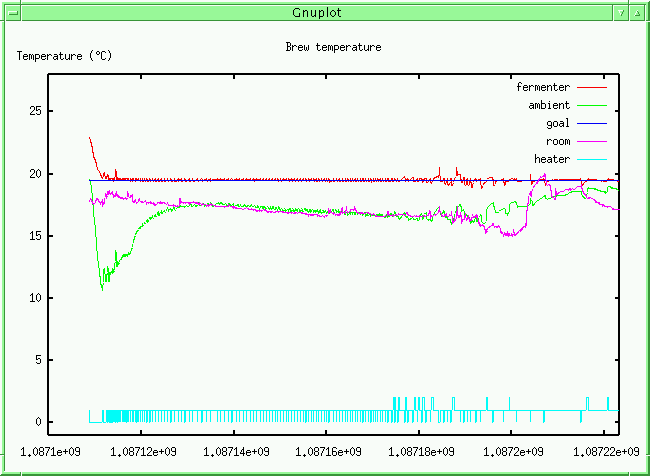650x476 pixels.
Task: Click the x-axis label 1.08712e+09
Action: (x=141, y=451)
